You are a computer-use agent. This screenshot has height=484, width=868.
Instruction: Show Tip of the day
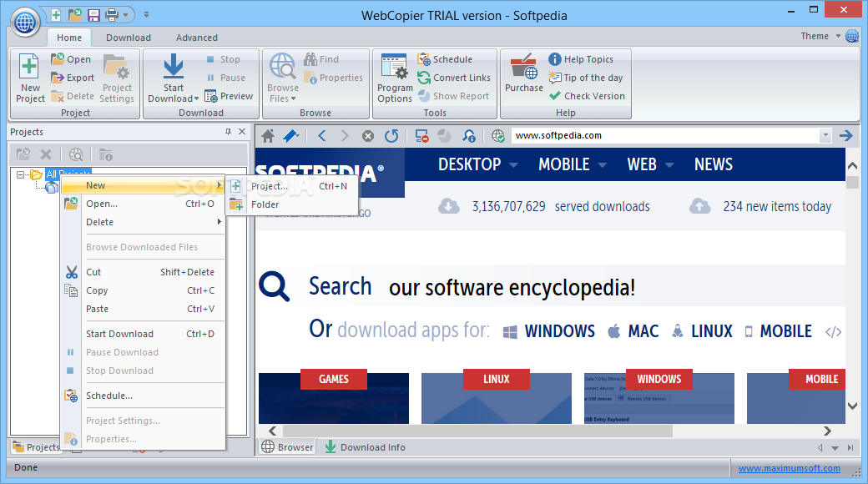(586, 78)
